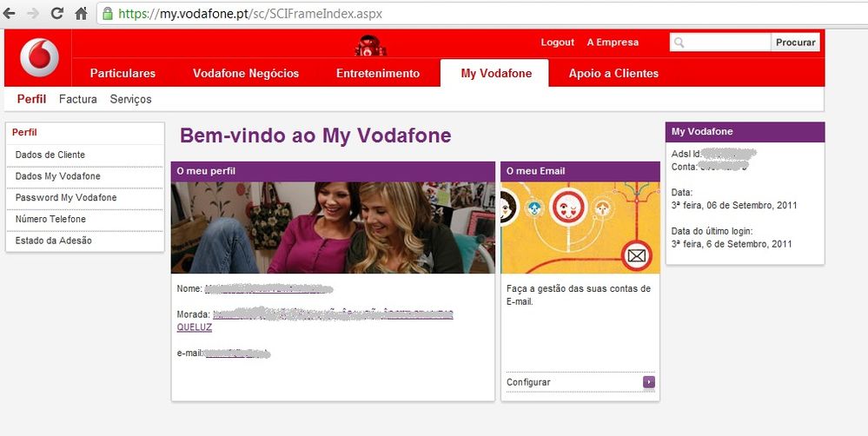868x436 pixels.
Task: Click the O meu Email header
Action: [580, 171]
